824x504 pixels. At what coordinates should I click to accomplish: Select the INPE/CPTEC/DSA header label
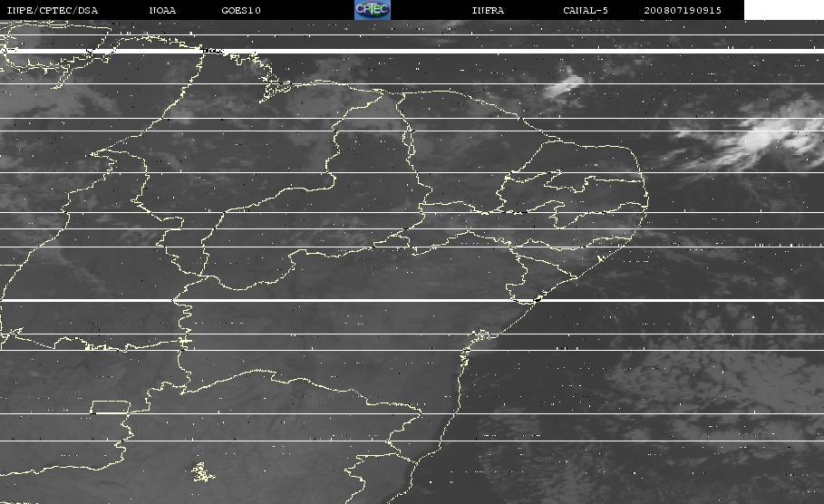tap(52, 11)
